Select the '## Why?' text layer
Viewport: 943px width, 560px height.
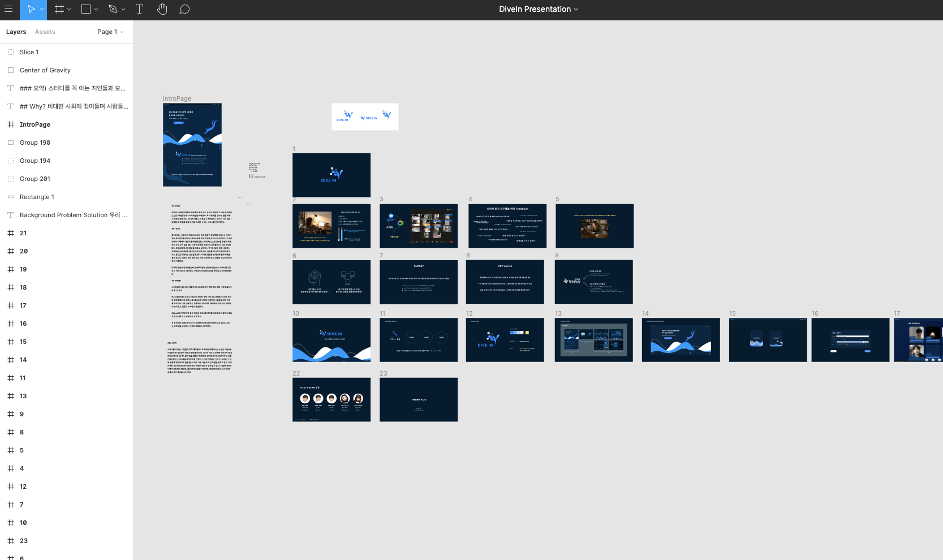click(67, 106)
